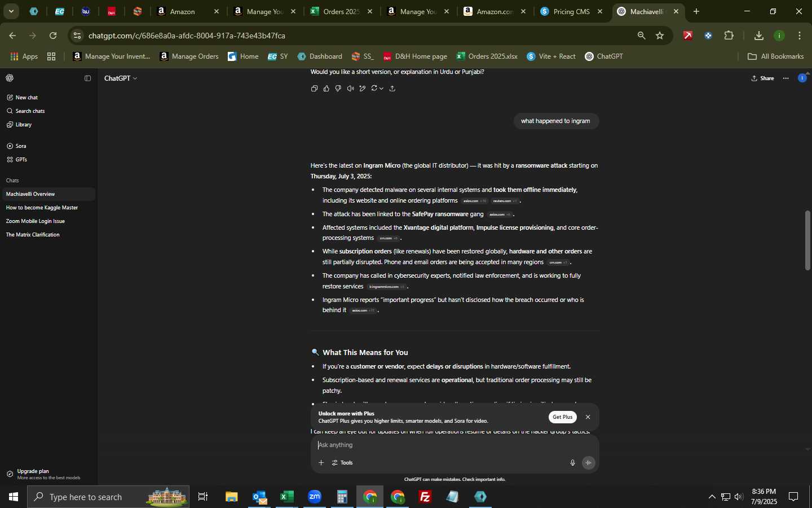Start a New chat

coord(48,98)
